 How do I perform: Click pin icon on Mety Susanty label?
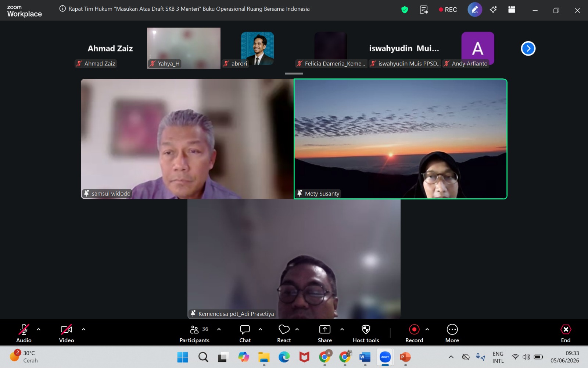pos(300,193)
